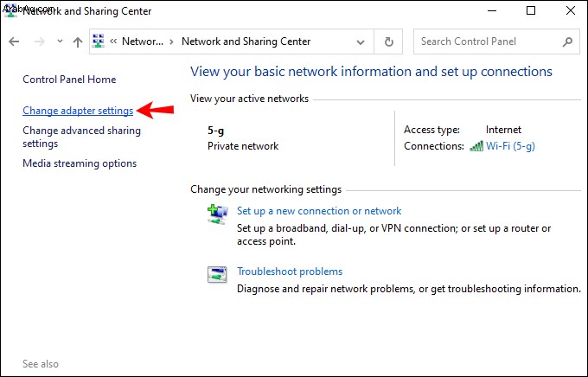This screenshot has width=588, height=377.
Task: Click the Wi-Fi signal bars icon
Action: 476,146
